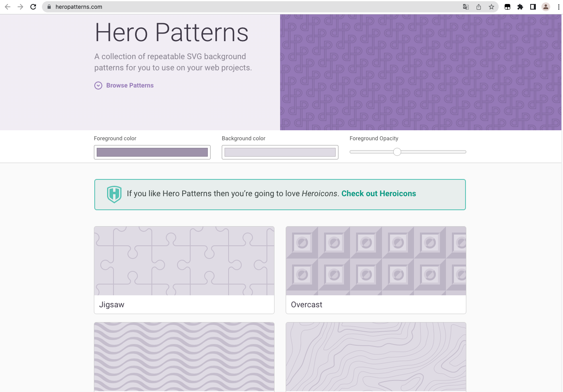
Task: Open the Background color picker
Action: tap(280, 152)
